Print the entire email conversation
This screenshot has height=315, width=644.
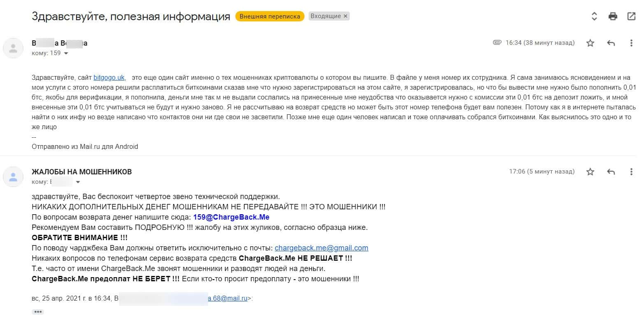point(613,16)
